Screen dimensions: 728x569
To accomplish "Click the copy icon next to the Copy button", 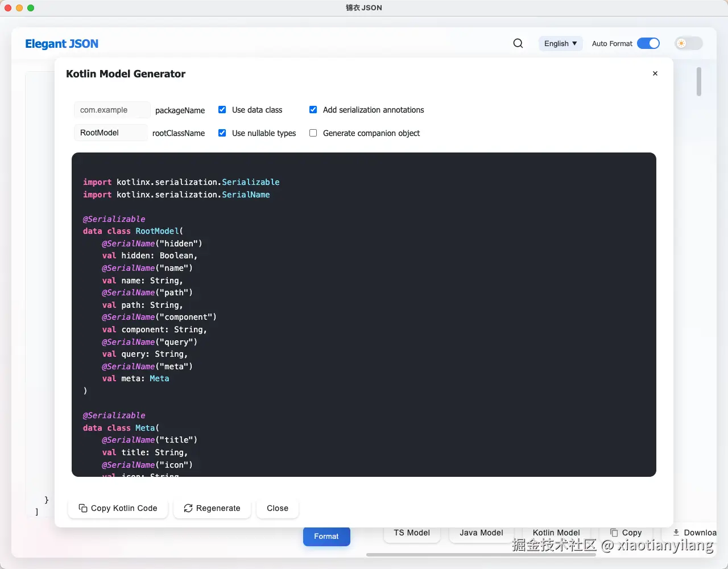I will pyautogui.click(x=614, y=533).
